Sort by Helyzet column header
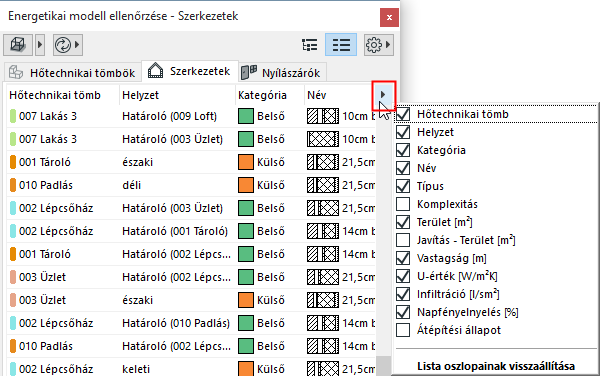600x376 pixels. (140, 95)
